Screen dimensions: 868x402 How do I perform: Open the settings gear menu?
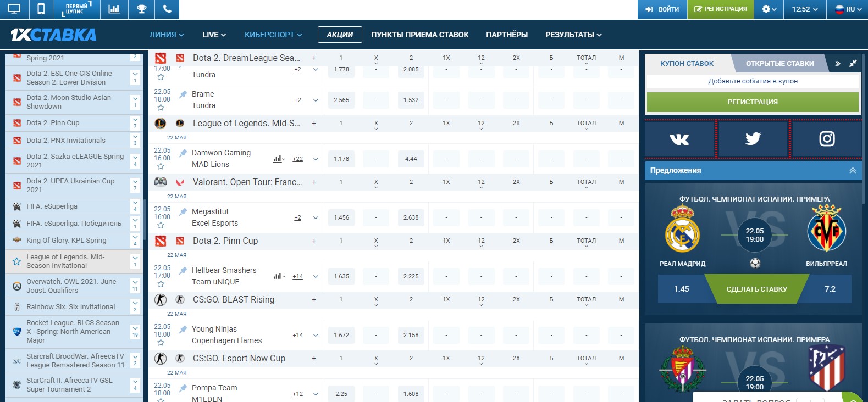click(x=769, y=9)
